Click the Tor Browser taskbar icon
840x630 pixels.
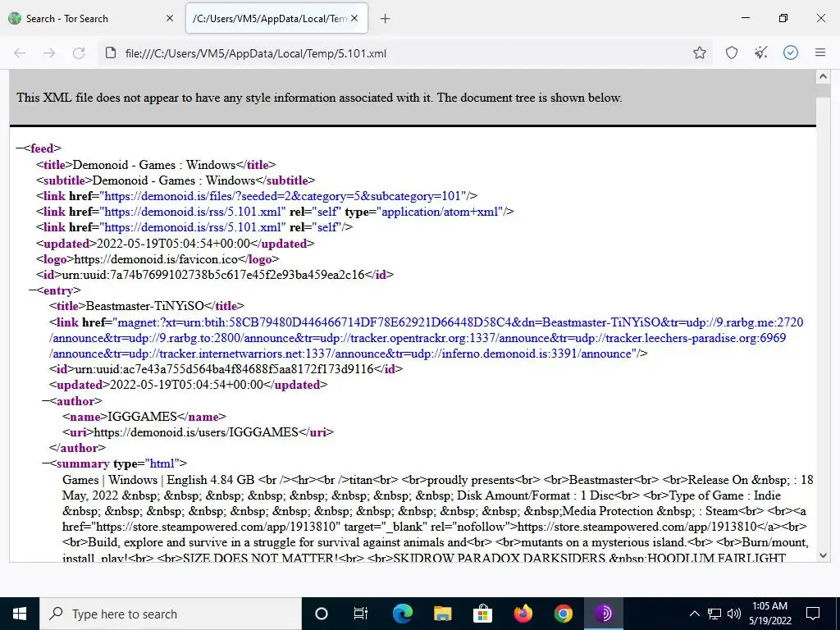point(603,614)
